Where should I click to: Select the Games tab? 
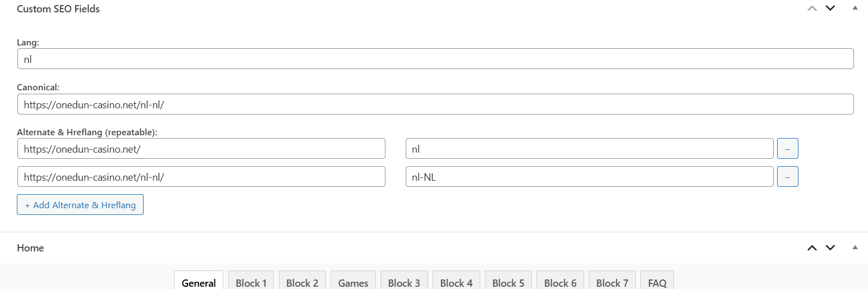click(x=353, y=282)
